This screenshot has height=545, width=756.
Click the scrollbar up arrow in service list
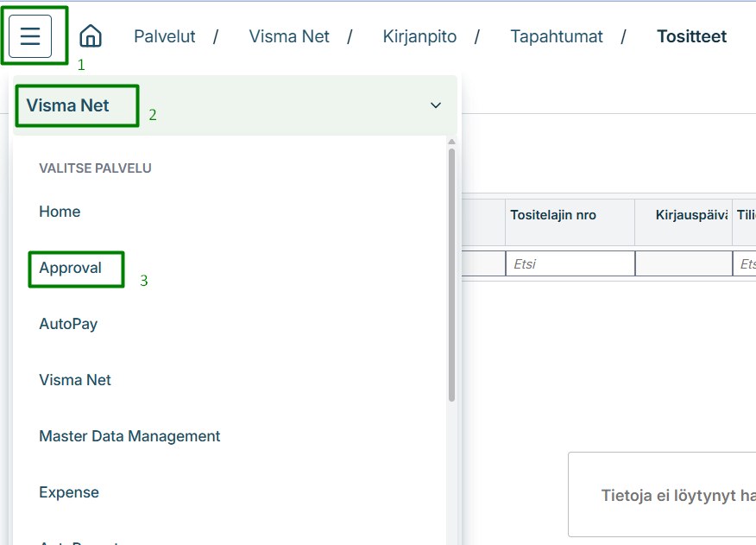(451, 142)
